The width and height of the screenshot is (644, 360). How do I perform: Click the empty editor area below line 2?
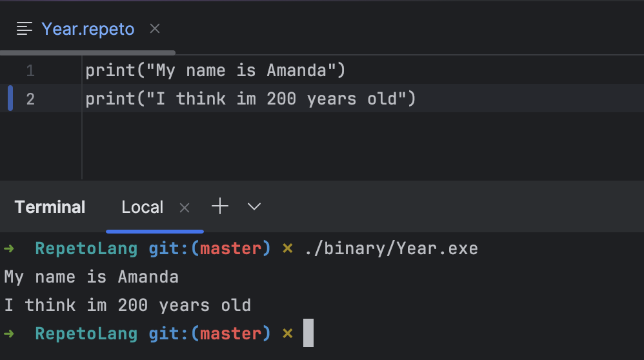pos(361,146)
